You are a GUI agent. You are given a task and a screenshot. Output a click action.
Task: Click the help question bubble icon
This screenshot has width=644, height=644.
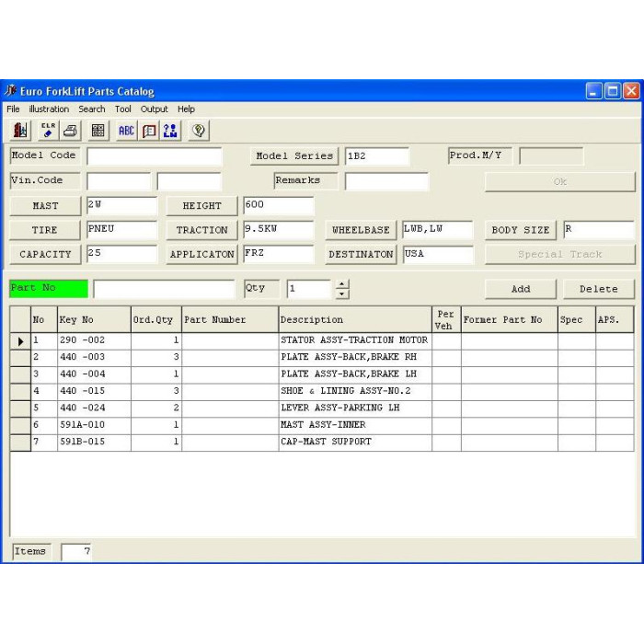199,131
